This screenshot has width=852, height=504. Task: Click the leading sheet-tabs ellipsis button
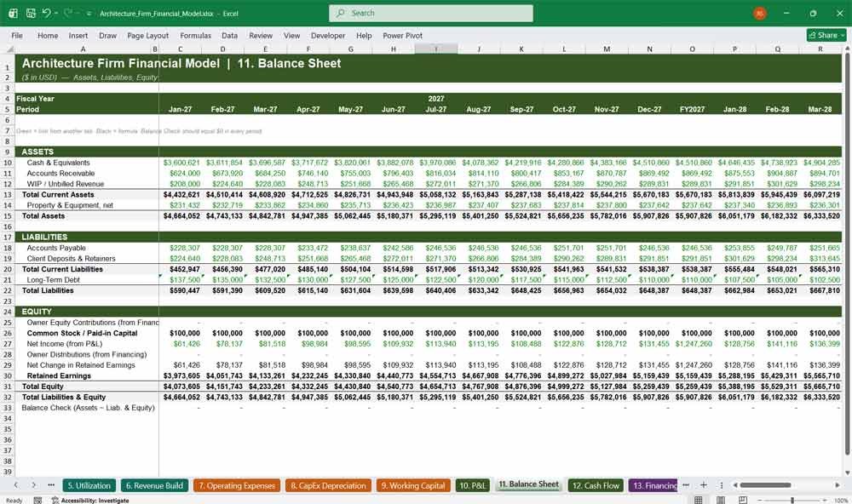(x=51, y=485)
